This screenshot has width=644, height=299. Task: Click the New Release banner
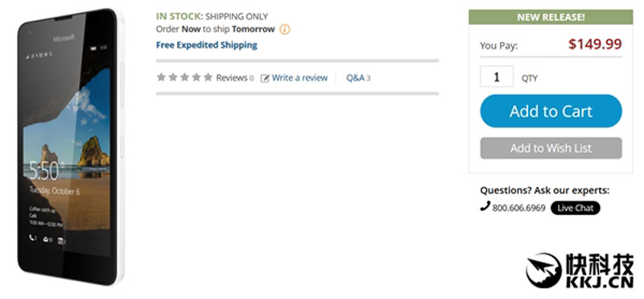point(551,17)
